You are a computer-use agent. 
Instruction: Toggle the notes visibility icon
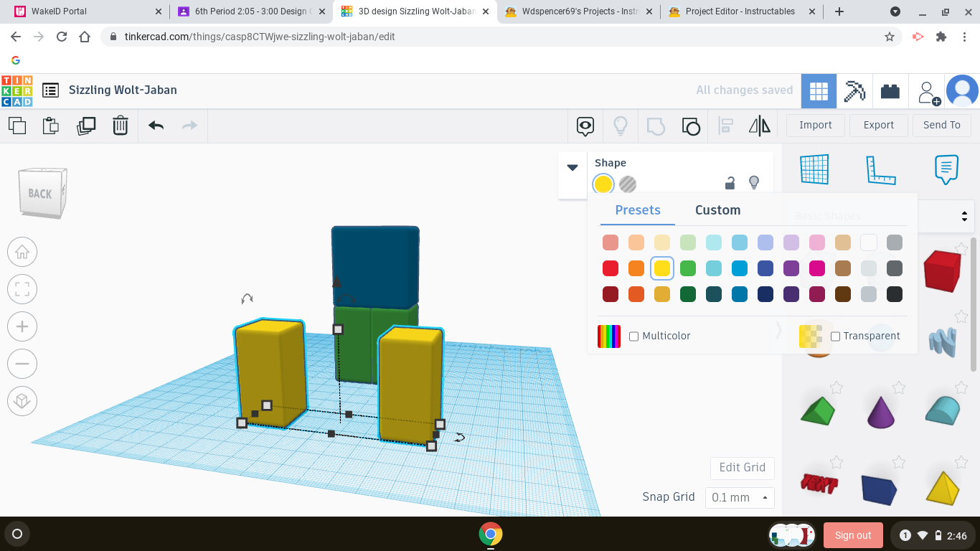click(x=585, y=126)
